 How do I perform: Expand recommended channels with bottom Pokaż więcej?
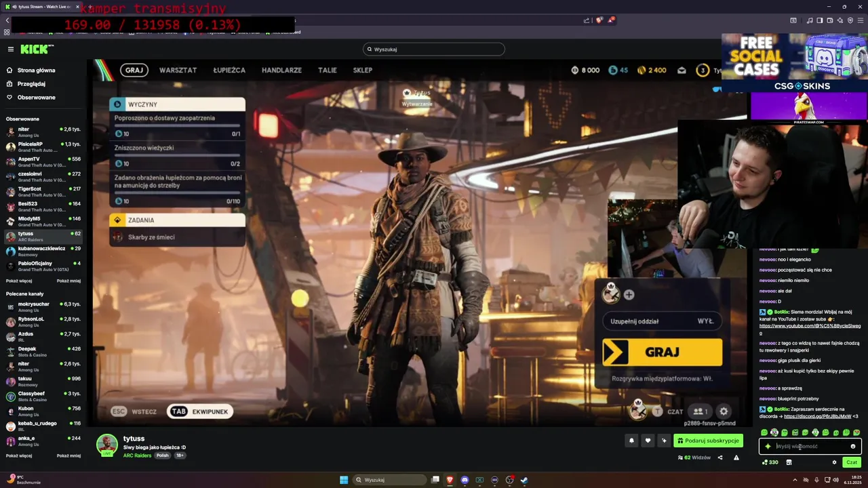point(19,455)
